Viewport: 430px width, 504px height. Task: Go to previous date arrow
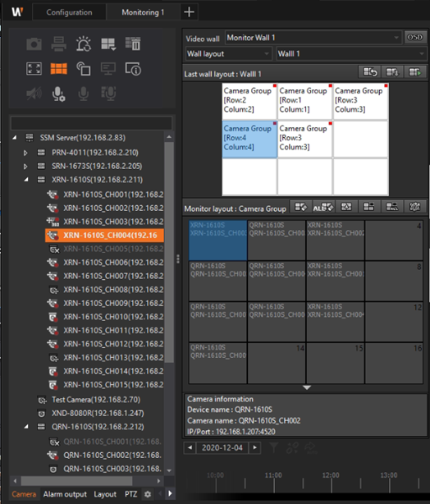[x=190, y=447]
